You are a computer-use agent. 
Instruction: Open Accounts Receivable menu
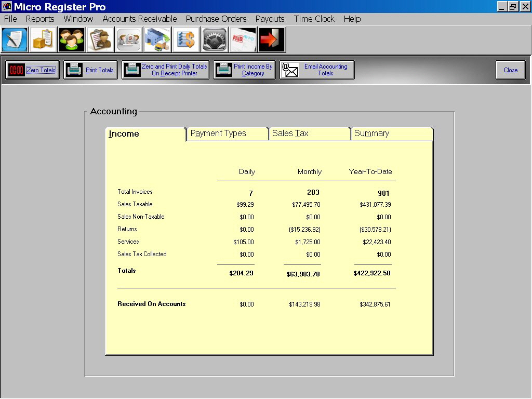[x=140, y=19]
